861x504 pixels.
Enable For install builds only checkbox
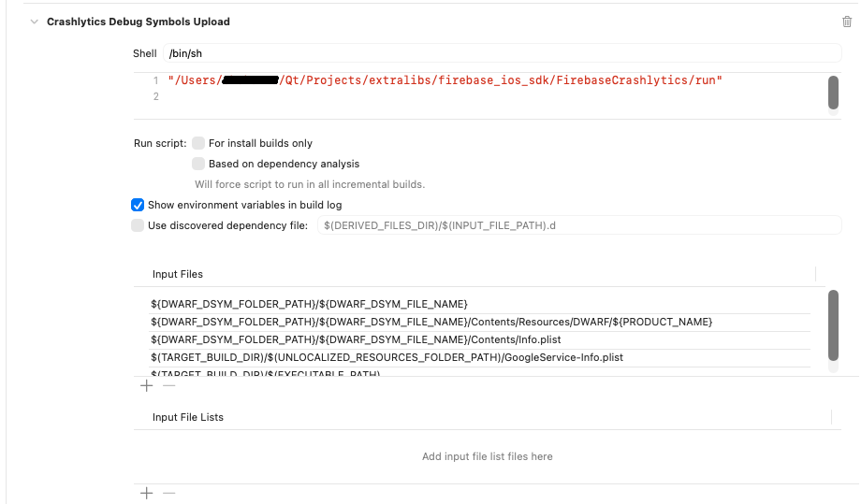[x=198, y=143]
